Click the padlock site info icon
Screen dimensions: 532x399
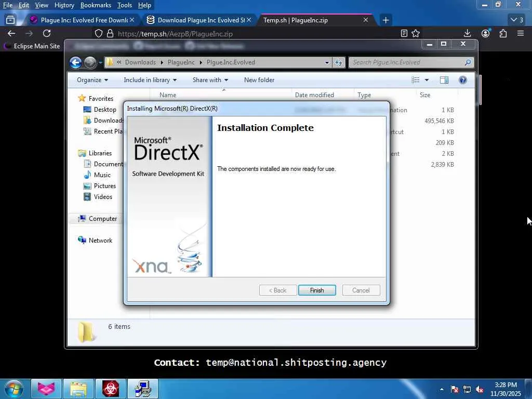coord(110,34)
